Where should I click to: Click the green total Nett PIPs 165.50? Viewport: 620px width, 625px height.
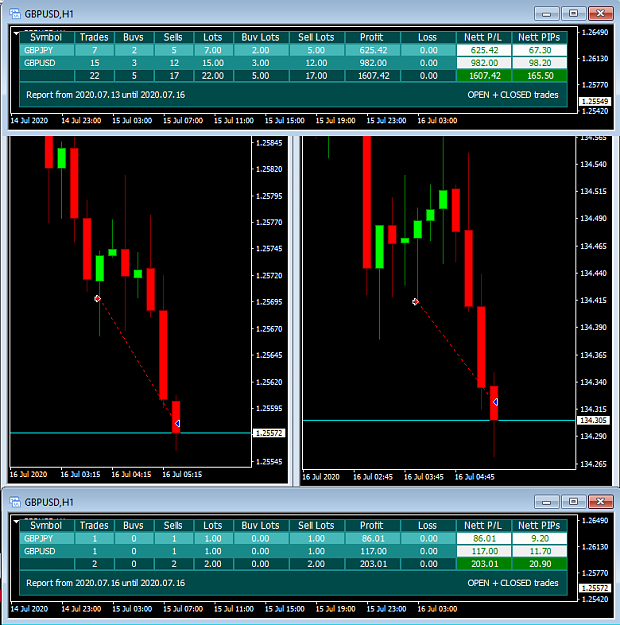[539, 76]
